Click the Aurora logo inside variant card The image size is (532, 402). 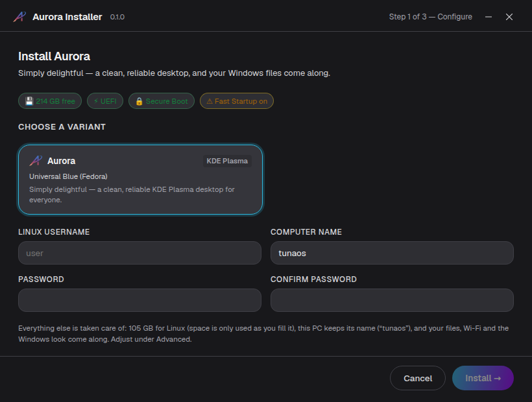[36, 161]
